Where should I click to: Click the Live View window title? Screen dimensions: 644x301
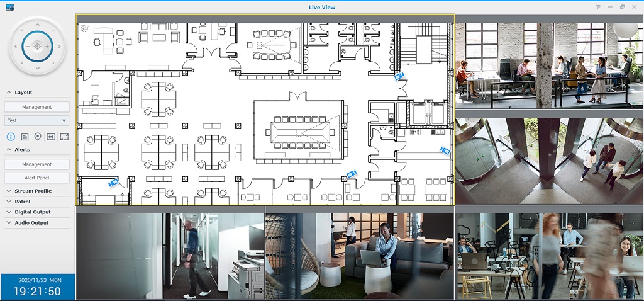tap(322, 7)
